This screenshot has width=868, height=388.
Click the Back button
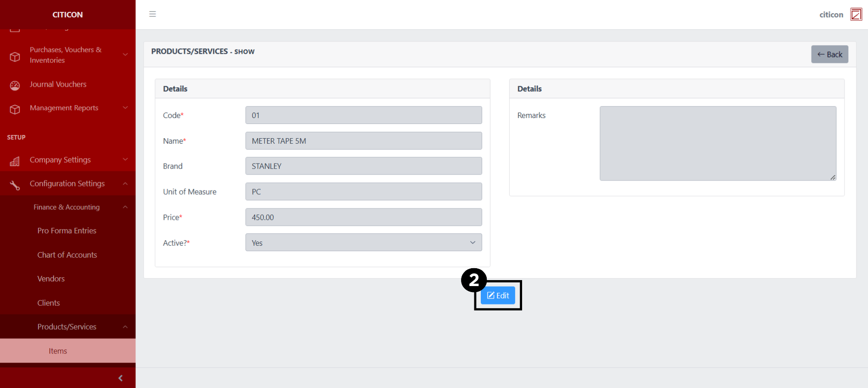point(829,54)
